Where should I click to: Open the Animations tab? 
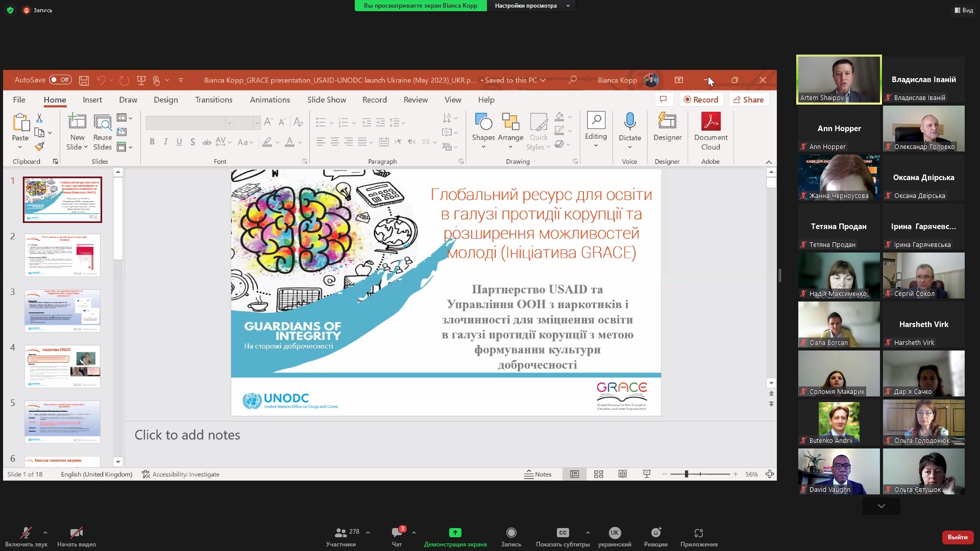270,99
